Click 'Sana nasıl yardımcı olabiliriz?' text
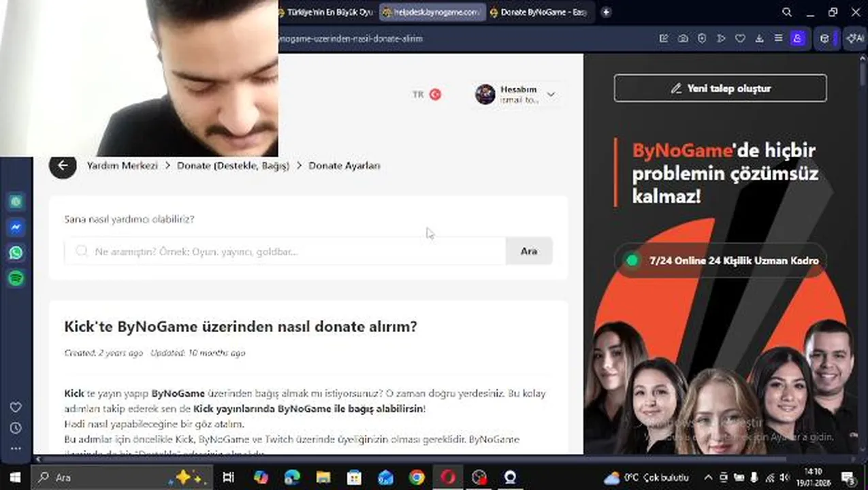Viewport: 868px width, 490px height. click(x=129, y=219)
